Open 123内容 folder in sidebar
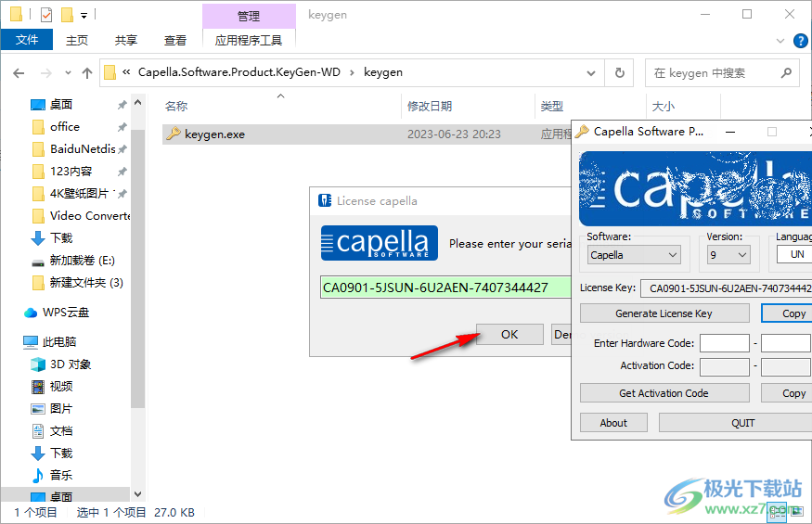Image resolution: width=812 pixels, height=524 pixels. [71, 172]
